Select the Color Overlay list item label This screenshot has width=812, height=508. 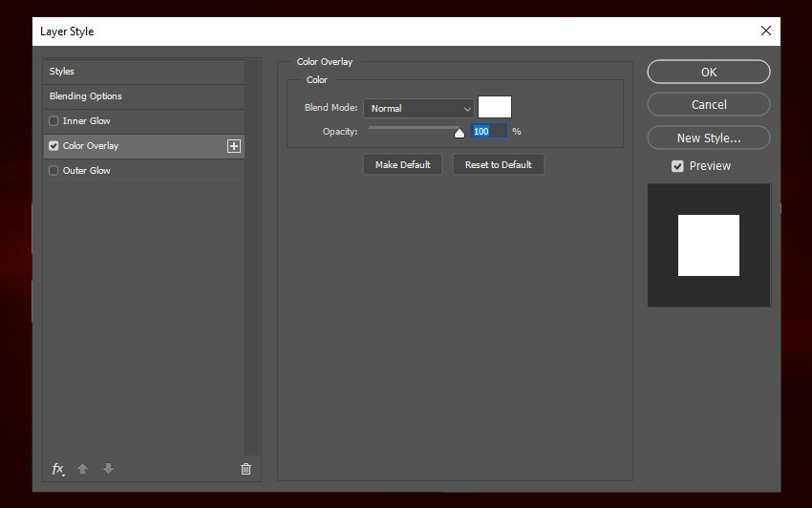91,146
